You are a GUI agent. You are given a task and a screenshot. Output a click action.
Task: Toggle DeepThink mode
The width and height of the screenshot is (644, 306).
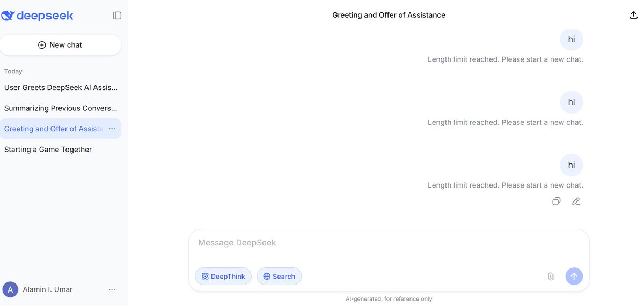(x=223, y=277)
